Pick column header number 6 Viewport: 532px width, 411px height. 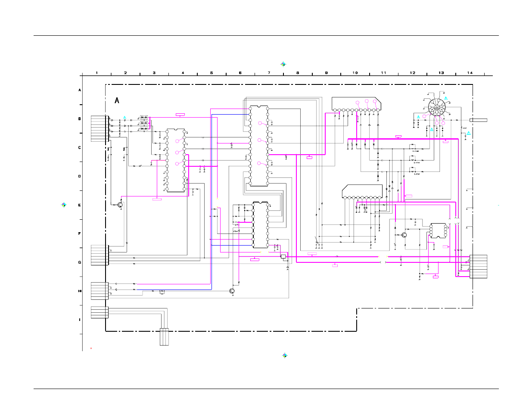tap(240, 73)
